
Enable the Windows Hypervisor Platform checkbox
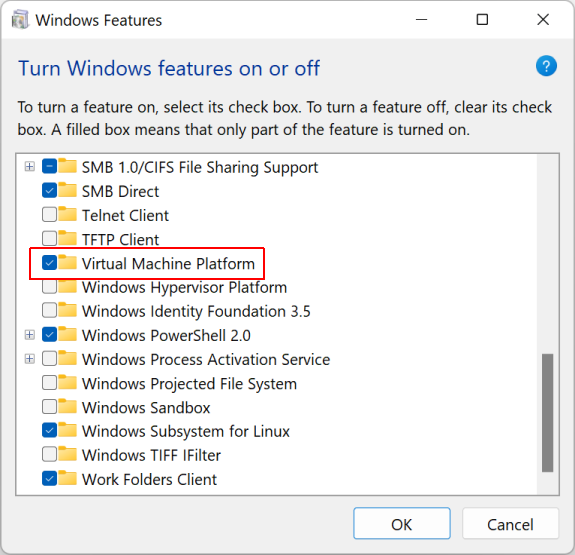click(49, 286)
